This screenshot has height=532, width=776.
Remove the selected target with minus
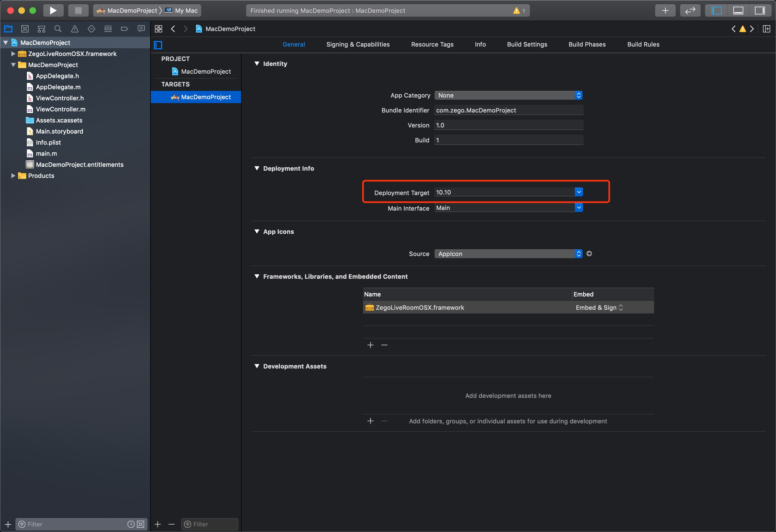coord(172,524)
